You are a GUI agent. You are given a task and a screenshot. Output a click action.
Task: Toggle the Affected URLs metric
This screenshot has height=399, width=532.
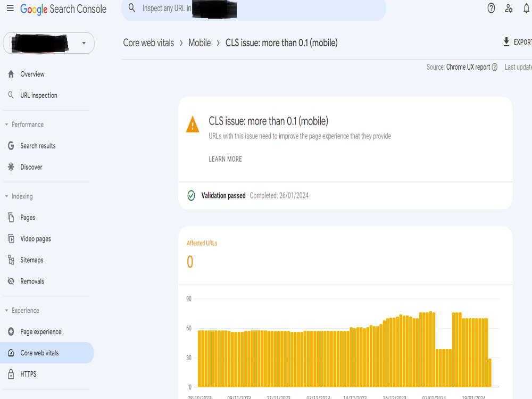pos(202,255)
